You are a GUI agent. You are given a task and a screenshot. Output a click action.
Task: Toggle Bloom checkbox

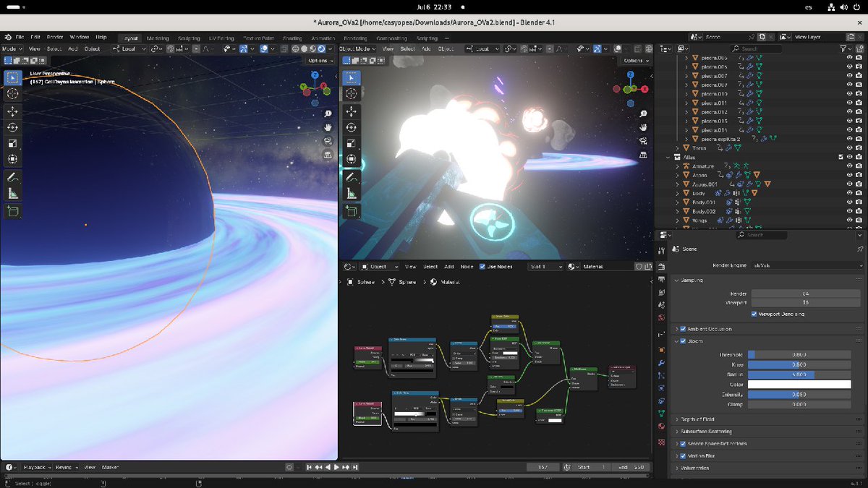(684, 341)
